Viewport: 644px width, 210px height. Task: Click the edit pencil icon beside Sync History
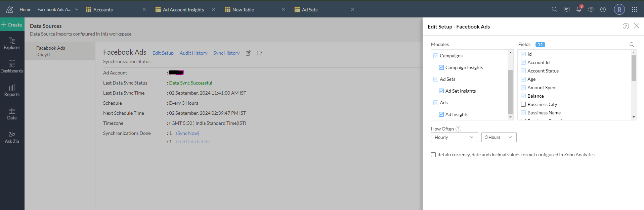click(248, 53)
